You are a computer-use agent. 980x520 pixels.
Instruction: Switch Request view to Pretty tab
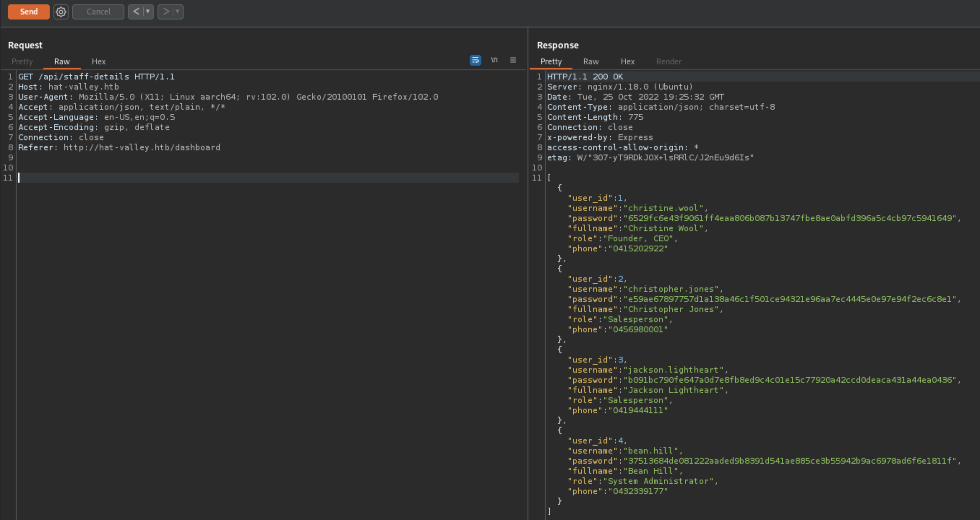(x=22, y=62)
